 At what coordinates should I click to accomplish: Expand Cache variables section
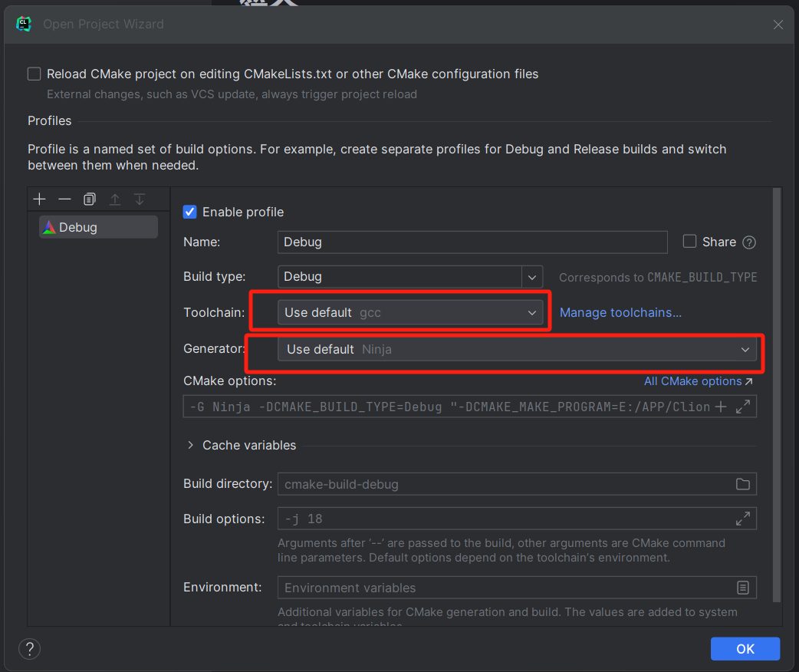point(191,445)
